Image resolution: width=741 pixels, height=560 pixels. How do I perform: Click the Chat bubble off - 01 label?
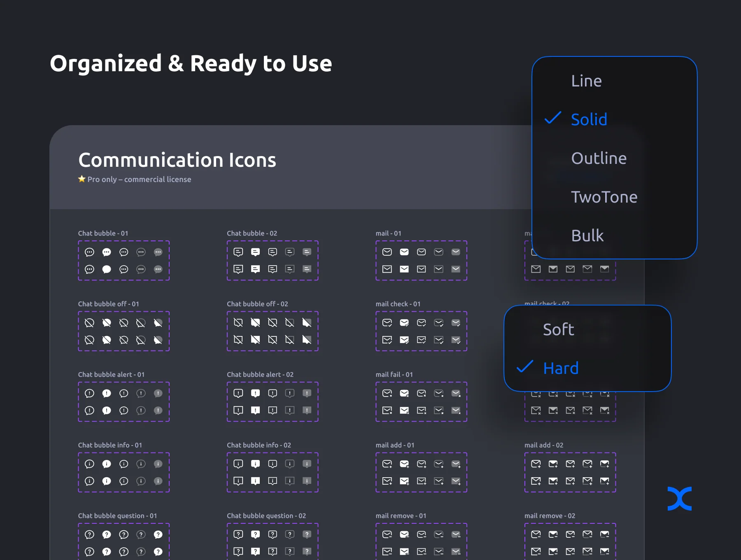[x=109, y=304]
